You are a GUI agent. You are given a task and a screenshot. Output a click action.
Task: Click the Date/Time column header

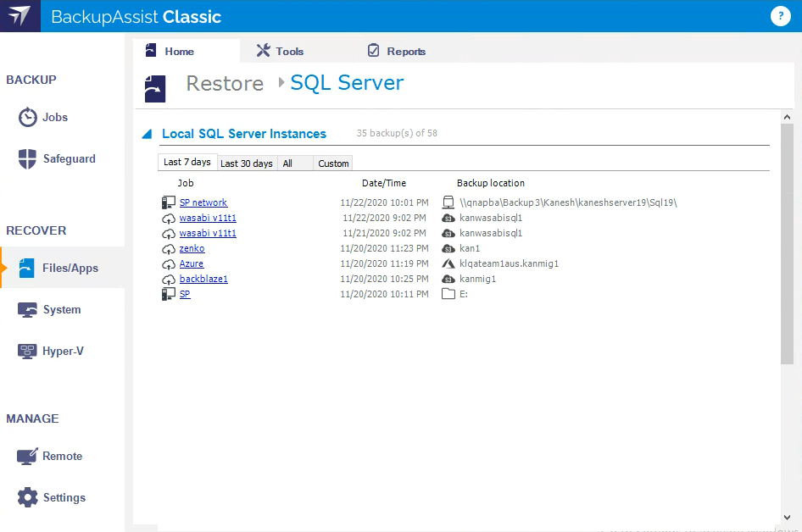tap(384, 183)
